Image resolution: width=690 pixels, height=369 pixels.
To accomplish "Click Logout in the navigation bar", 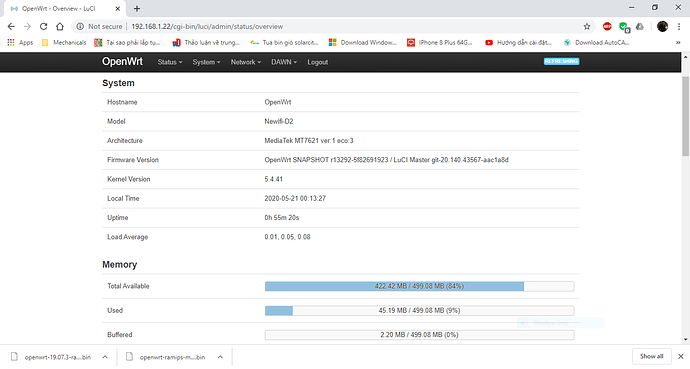I will click(x=318, y=62).
